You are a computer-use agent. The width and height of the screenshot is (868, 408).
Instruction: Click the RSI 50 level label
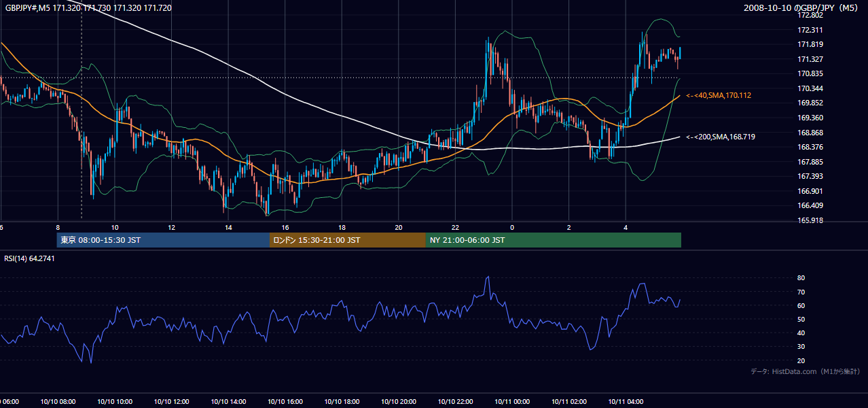pyautogui.click(x=801, y=319)
